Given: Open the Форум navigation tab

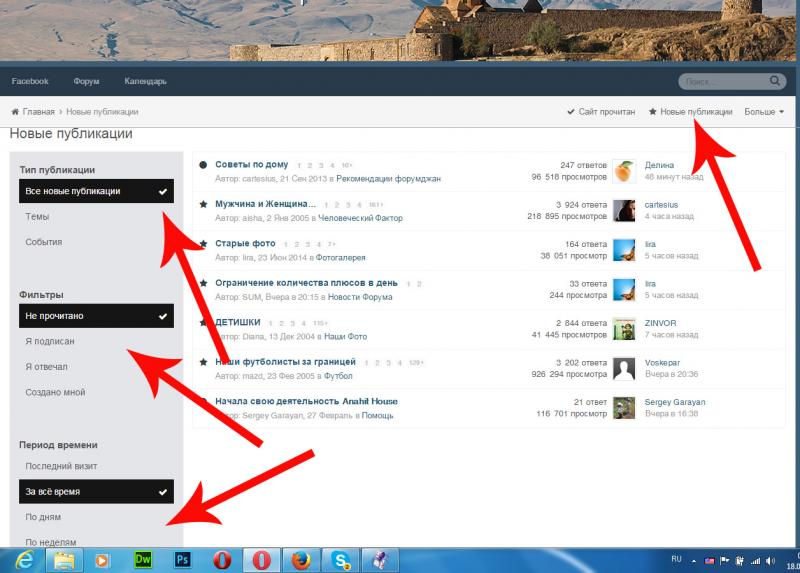Looking at the screenshot, I should coord(86,81).
